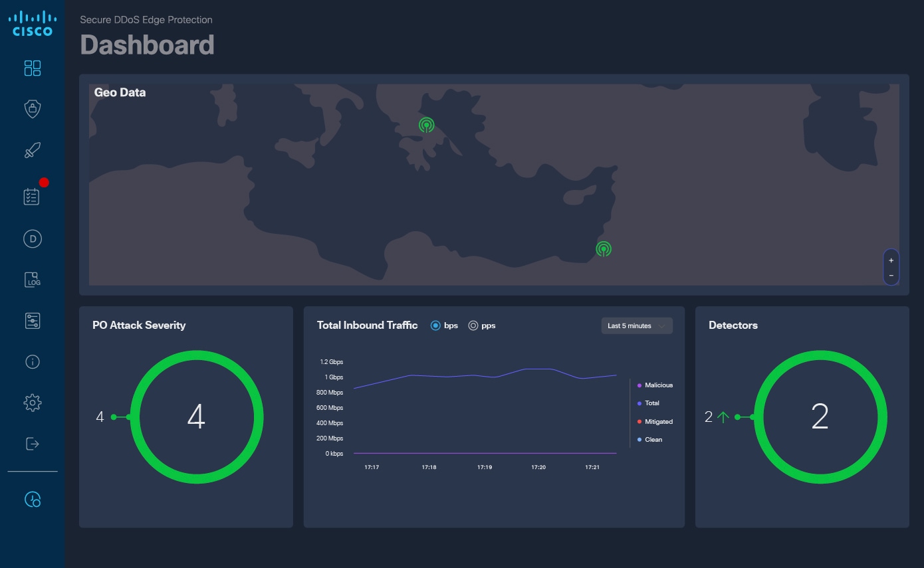Click the logout arrow icon
The height and width of the screenshot is (568, 924).
33,444
